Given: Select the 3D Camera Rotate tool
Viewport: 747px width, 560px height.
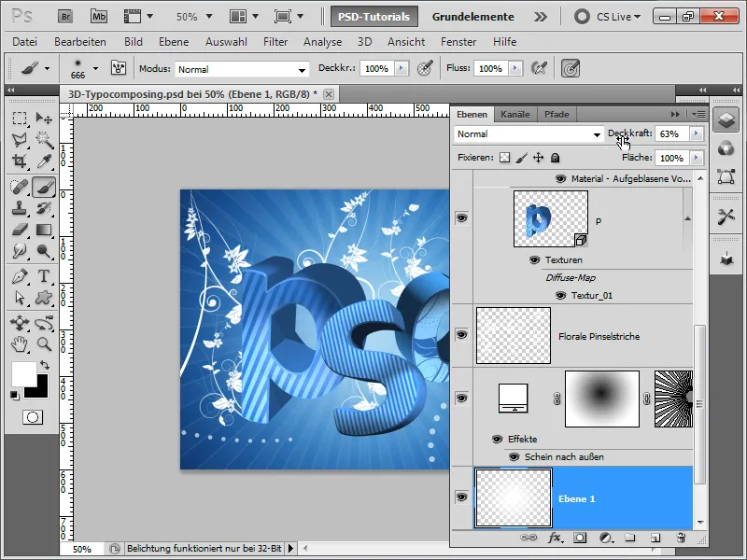Looking at the screenshot, I should pyautogui.click(x=44, y=323).
